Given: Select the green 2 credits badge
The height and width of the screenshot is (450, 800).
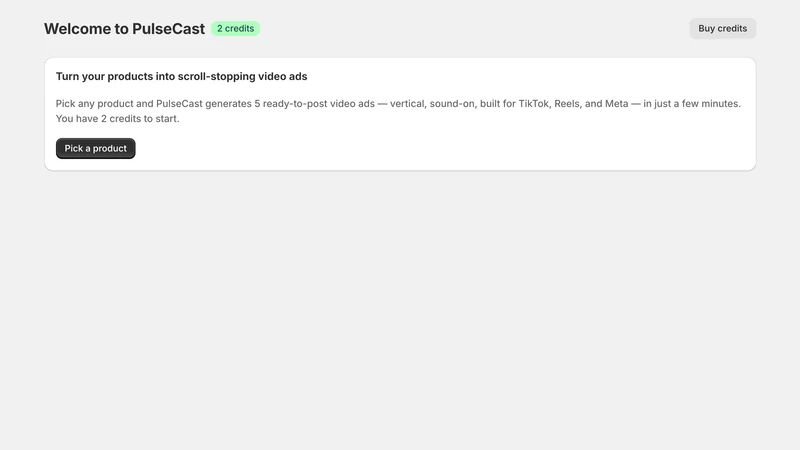Looking at the screenshot, I should tap(235, 29).
